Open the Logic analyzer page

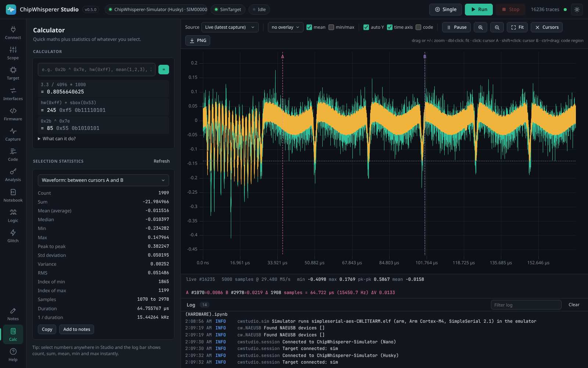coord(13,216)
